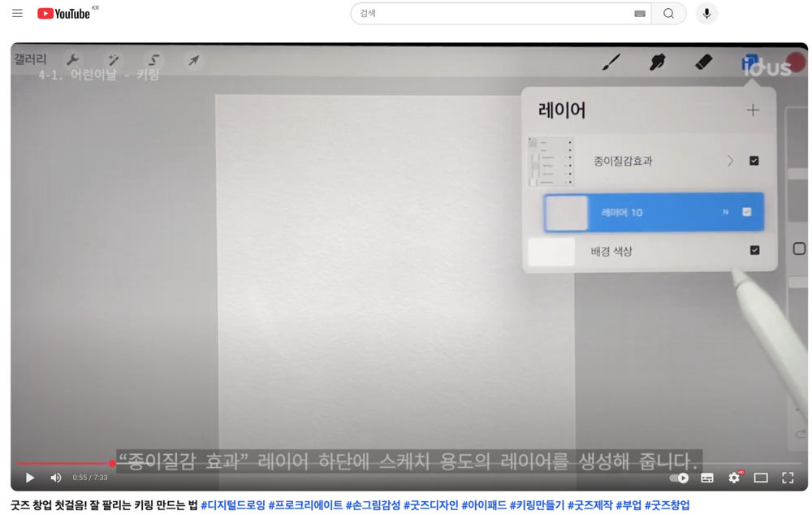This screenshot has height=515, width=812.
Task: Add a new layer with plus button
Action: (753, 110)
